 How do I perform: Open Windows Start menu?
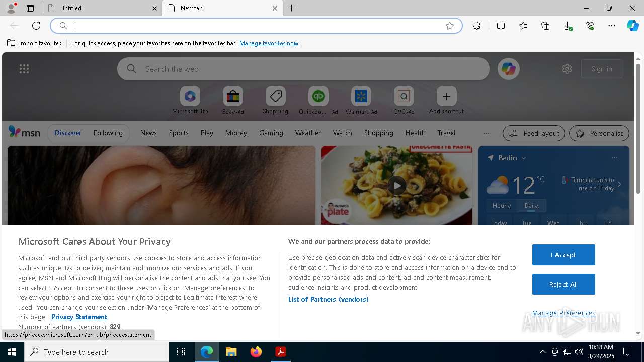coord(12,352)
